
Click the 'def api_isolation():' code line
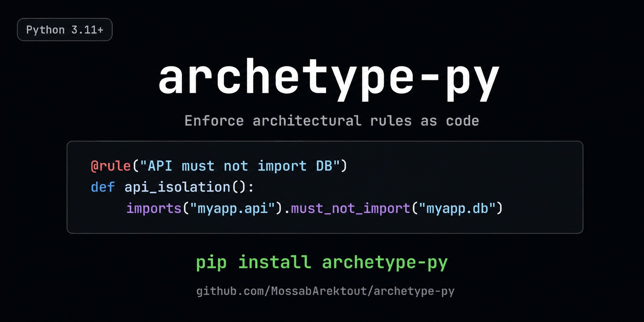click(x=172, y=187)
